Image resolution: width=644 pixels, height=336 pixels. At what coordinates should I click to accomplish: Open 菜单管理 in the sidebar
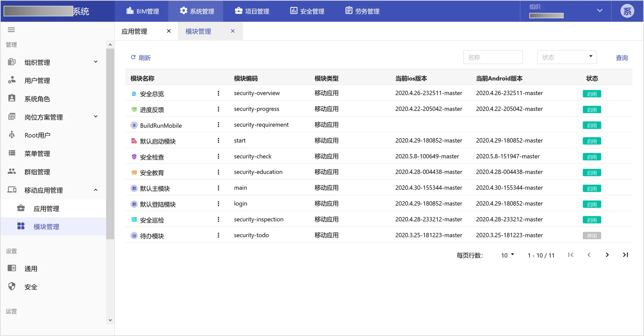pyautogui.click(x=53, y=154)
